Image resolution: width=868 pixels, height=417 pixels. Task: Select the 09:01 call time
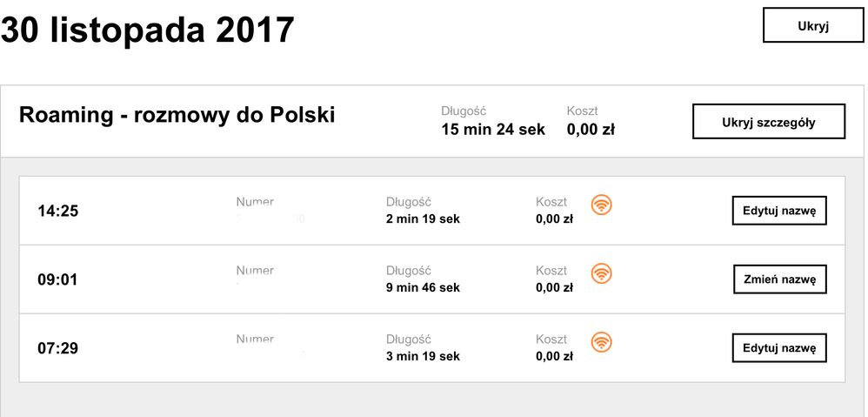tap(58, 279)
